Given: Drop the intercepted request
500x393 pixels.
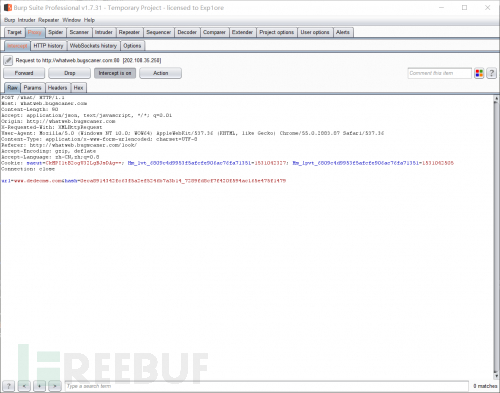Looking at the screenshot, I should [69, 73].
